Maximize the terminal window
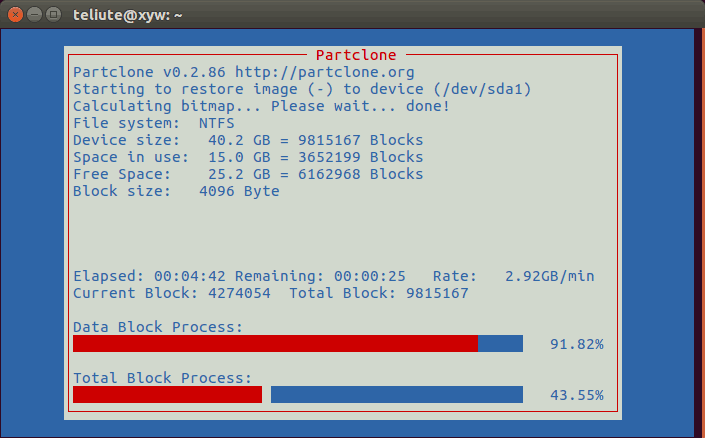 click(54, 15)
